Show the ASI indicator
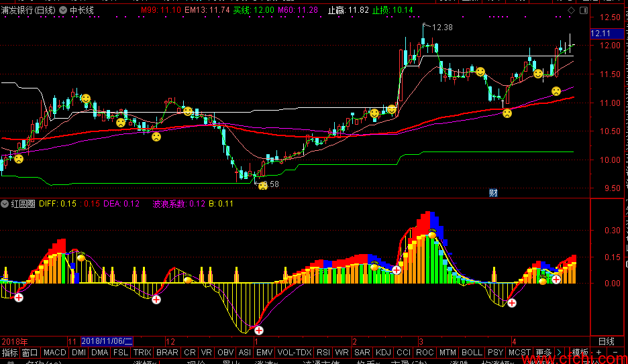 coord(245,353)
